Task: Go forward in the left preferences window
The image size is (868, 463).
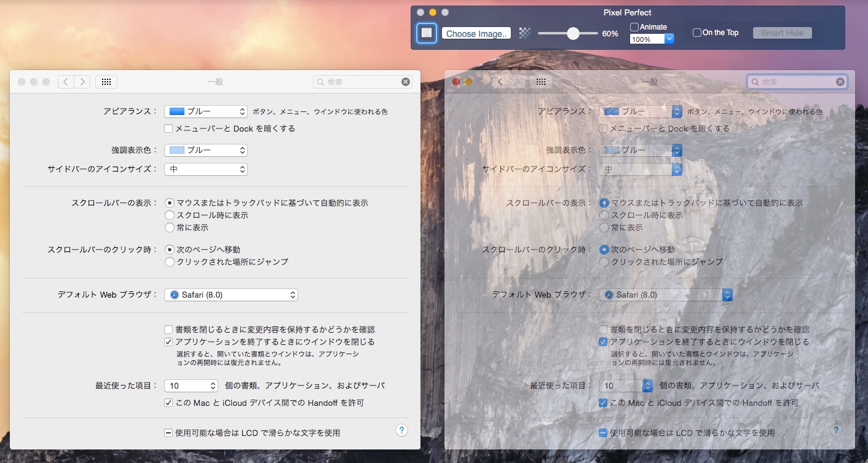Action: click(x=82, y=82)
